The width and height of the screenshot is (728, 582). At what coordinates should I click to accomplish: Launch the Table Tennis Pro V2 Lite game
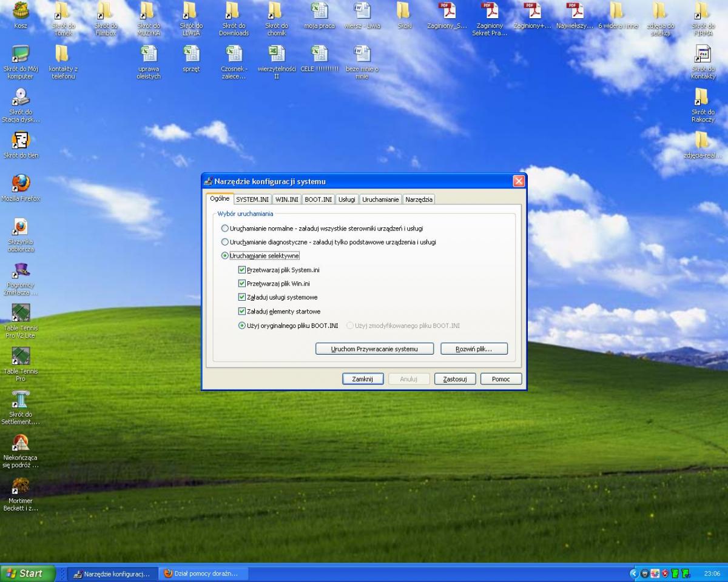[x=21, y=321]
